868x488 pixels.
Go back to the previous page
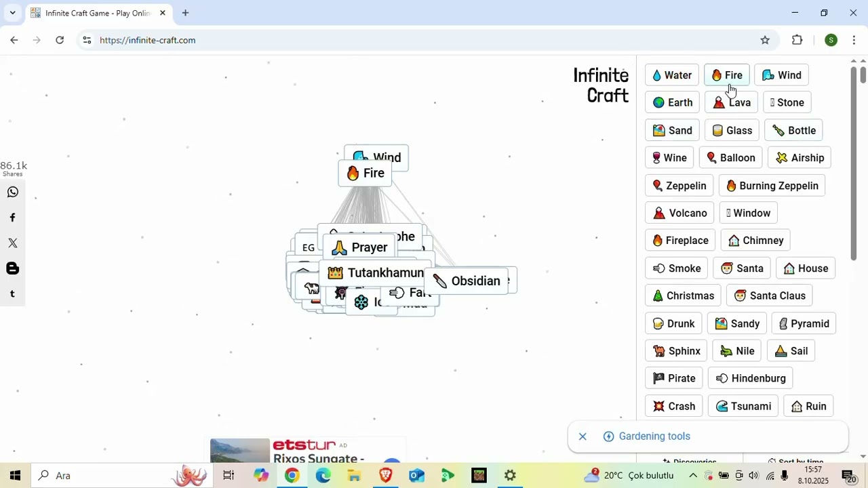click(14, 40)
